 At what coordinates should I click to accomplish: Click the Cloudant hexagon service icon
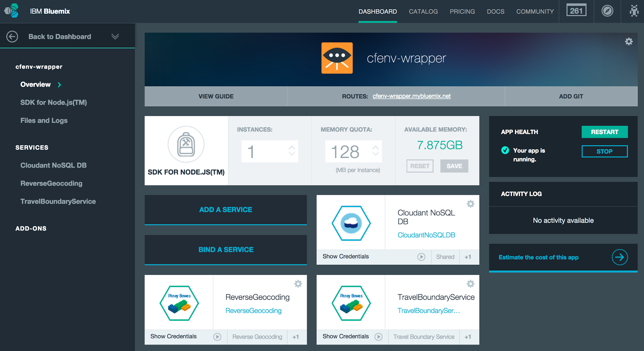tap(351, 223)
